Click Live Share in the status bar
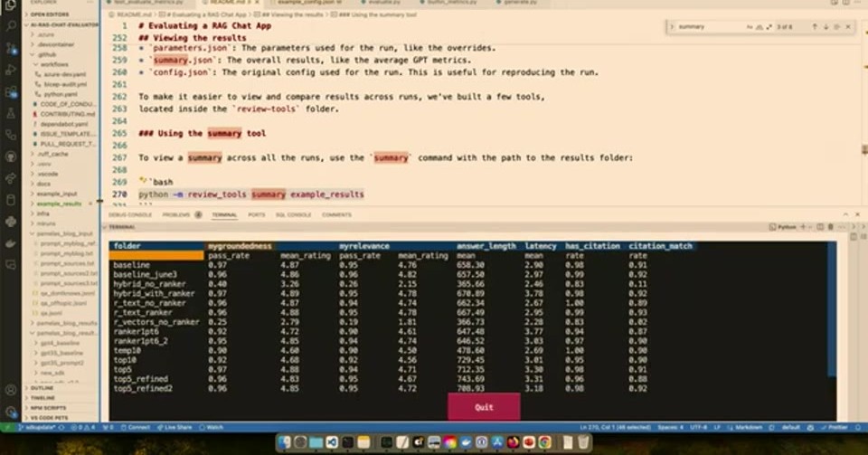This screenshot has width=868, height=455. [x=175, y=427]
